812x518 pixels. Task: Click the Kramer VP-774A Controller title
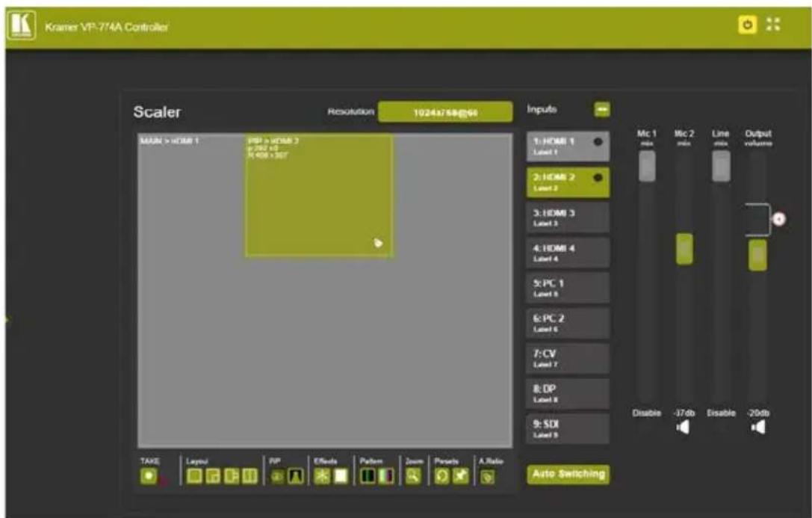tap(107, 27)
